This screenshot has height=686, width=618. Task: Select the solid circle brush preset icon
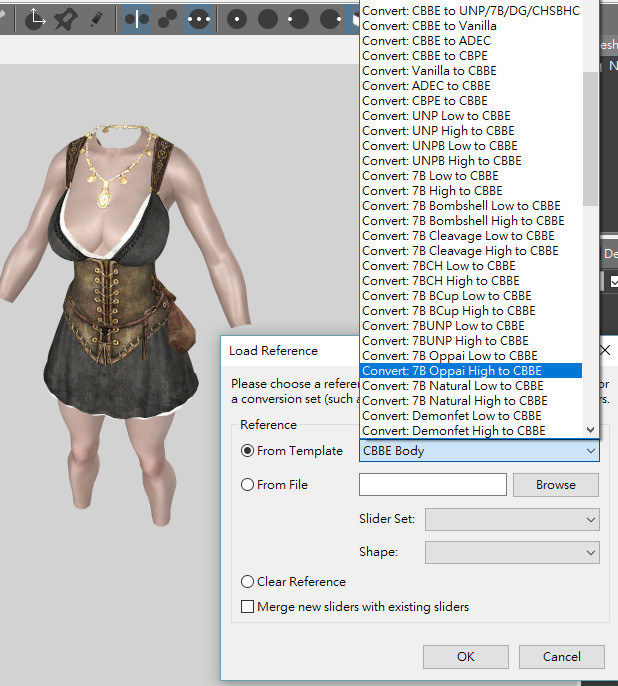[268, 19]
